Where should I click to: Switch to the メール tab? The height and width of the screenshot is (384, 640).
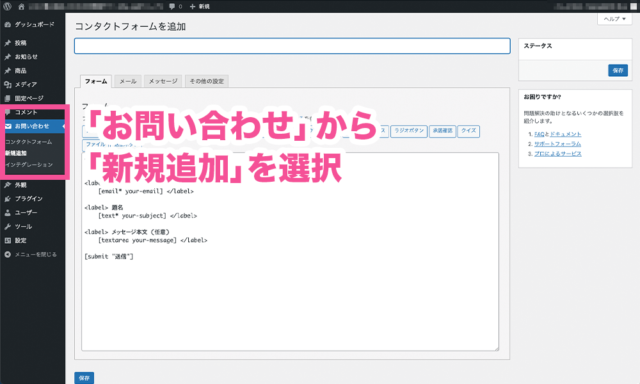tap(128, 81)
